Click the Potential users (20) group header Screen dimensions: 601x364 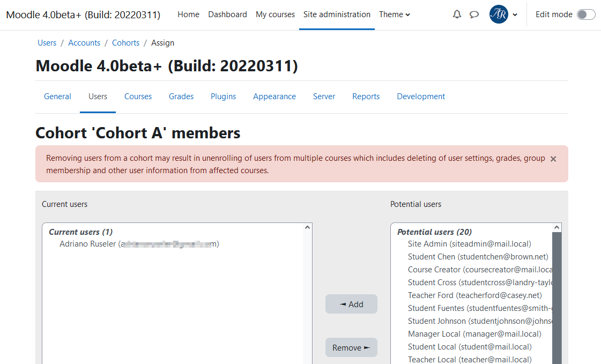pyautogui.click(x=434, y=232)
